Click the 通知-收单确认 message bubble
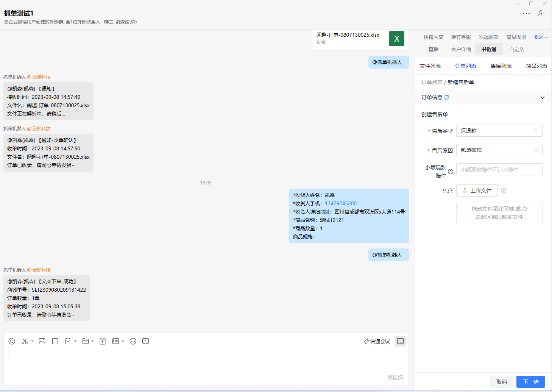This screenshot has width=552, height=392. (48, 153)
